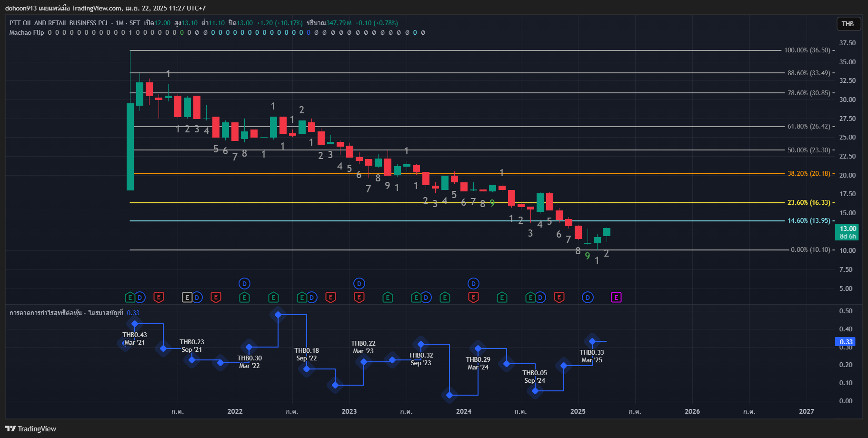The height and width of the screenshot is (438, 868).
Task: Click the green 13.00 current price tag
Action: click(848, 232)
